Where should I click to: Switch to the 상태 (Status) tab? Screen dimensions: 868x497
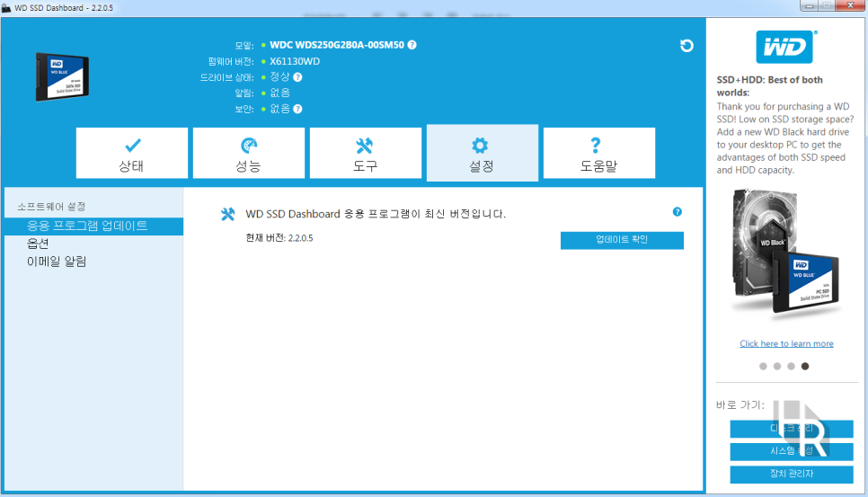click(x=132, y=154)
